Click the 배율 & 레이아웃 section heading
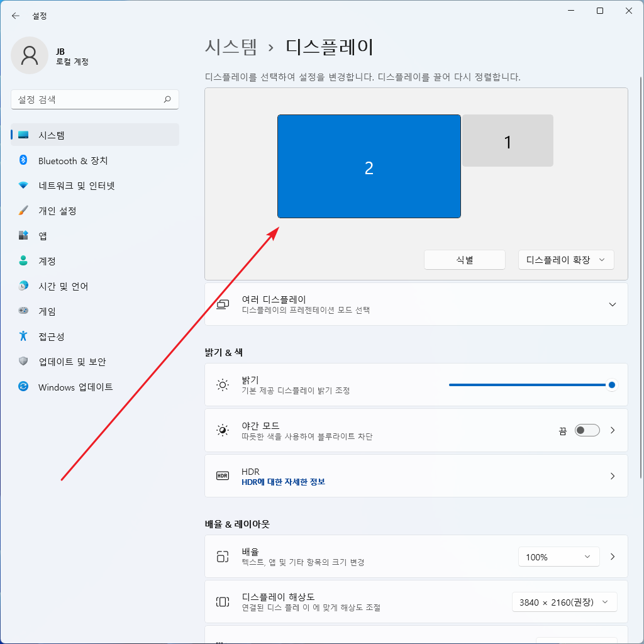The width and height of the screenshot is (644, 644). pyautogui.click(x=237, y=524)
